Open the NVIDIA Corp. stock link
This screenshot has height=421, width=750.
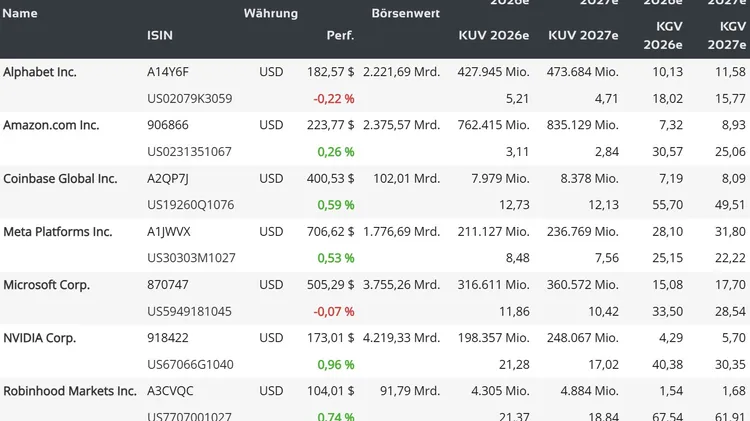coord(40,338)
